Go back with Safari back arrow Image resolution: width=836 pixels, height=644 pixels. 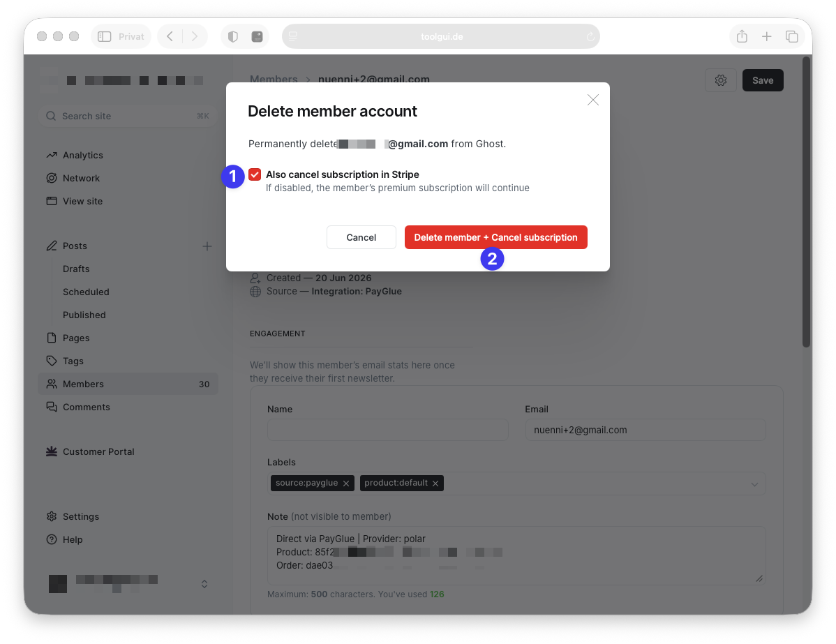[x=170, y=36]
